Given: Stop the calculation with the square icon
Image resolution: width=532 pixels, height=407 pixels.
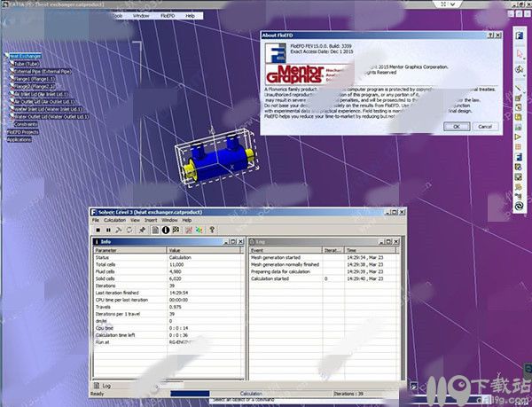Looking at the screenshot, I should click(x=98, y=230).
